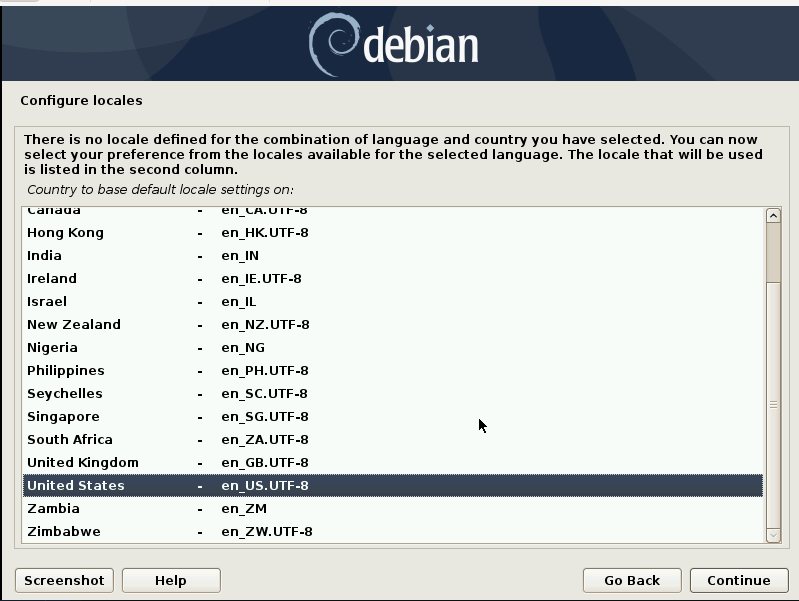The image size is (799, 601).
Task: Click the Continue button
Action: pos(739,580)
